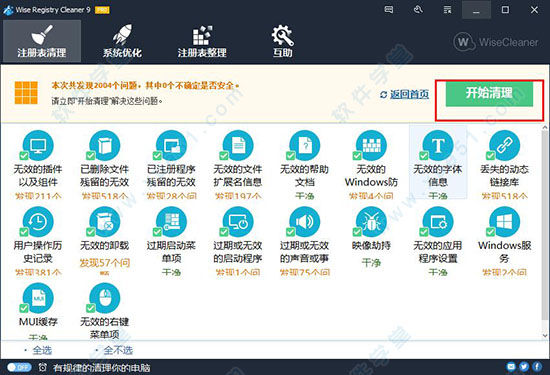This screenshot has width=550, height=375.
Task: Open the 无效的插件以及组件 monitor icon
Action: click(x=38, y=145)
